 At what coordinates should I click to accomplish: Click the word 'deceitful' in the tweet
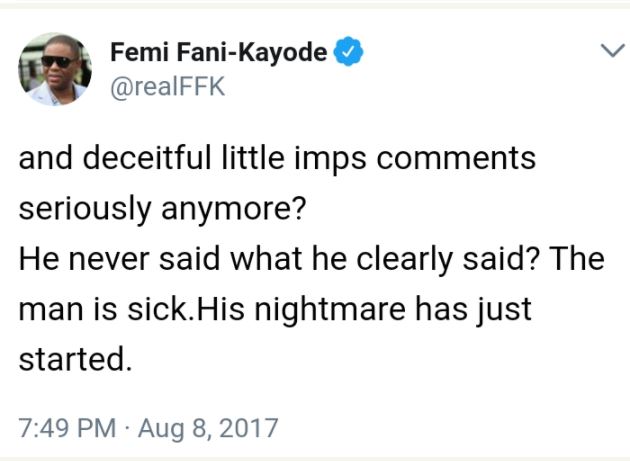coord(152,159)
